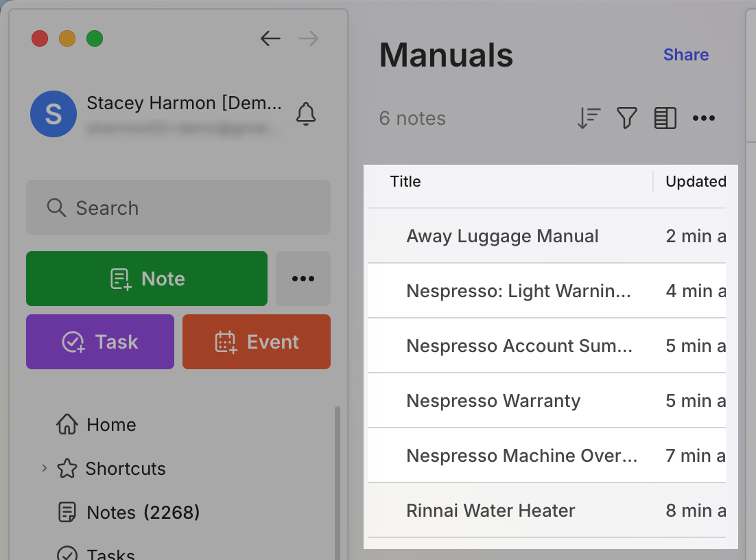Screen dimensions: 756x560
Task: Go forward with the right arrow
Action: [309, 38]
